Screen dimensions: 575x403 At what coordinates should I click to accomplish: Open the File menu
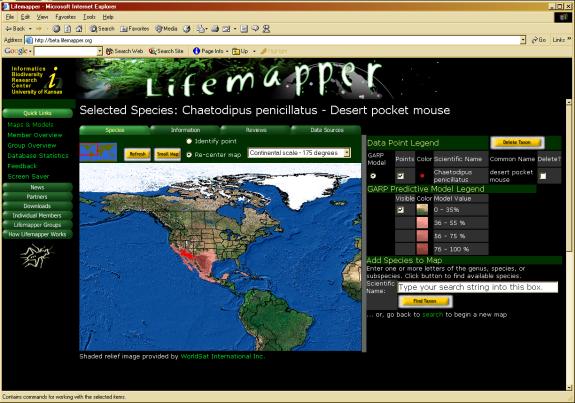(10, 17)
